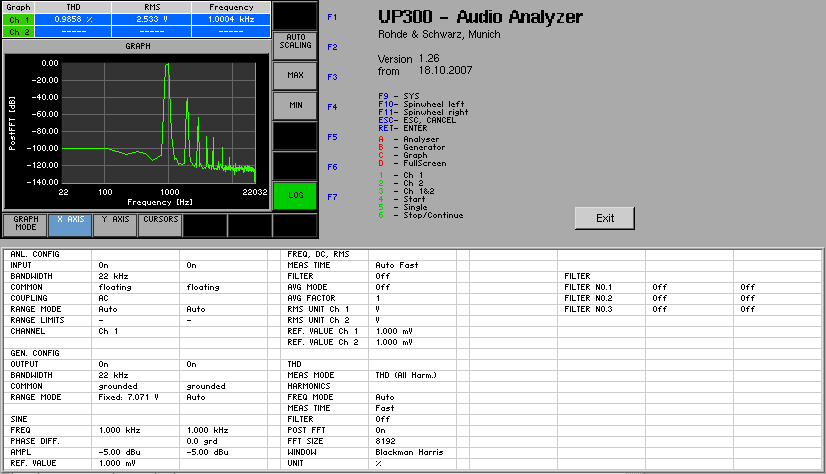Select the Ch 1 indicator in the Graph header
The image size is (826, 474).
(x=18, y=19)
